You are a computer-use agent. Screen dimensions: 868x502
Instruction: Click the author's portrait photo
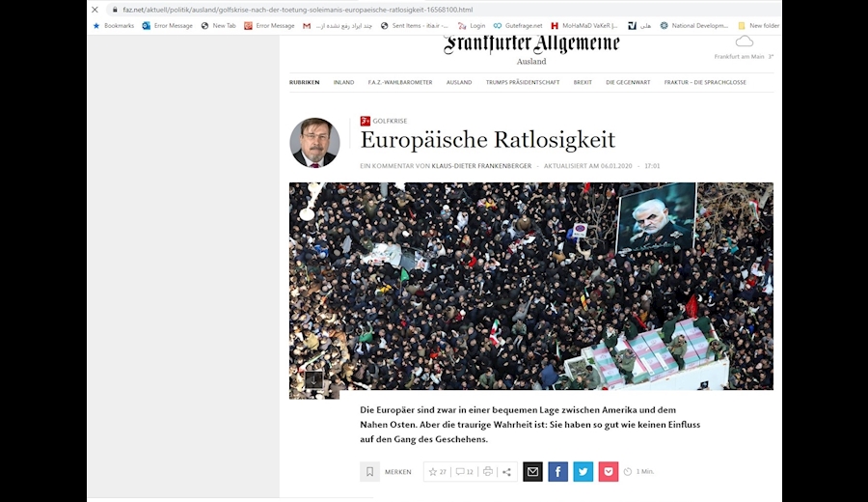point(314,143)
